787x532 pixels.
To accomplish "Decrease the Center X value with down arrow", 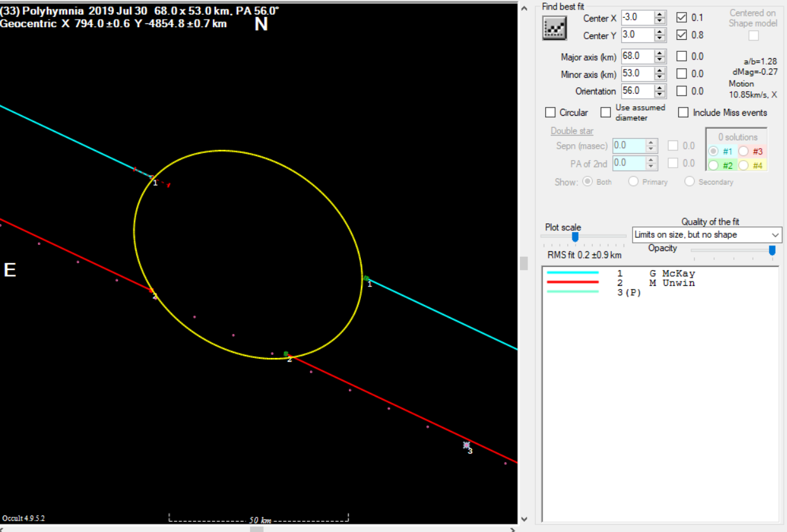I will tap(660, 21).
